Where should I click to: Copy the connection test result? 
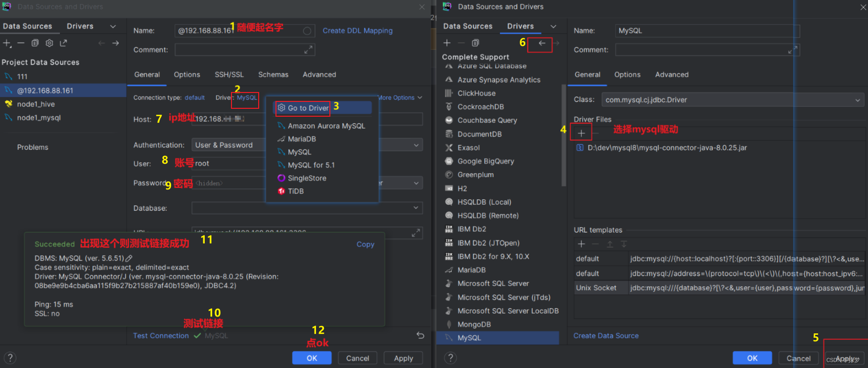[365, 244]
